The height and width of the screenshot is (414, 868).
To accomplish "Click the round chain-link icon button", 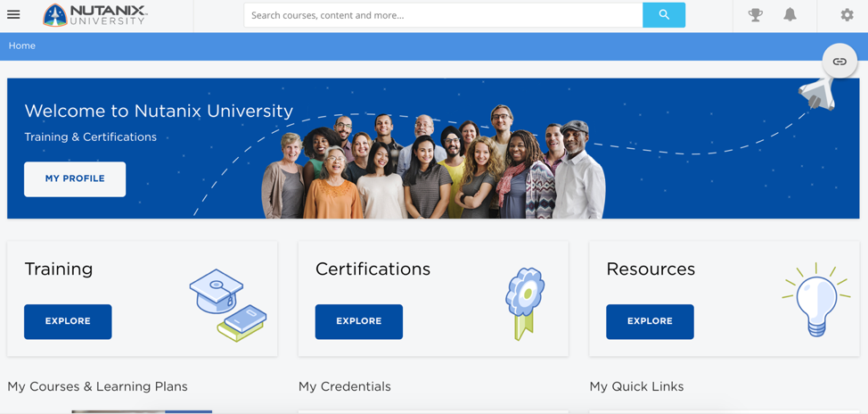I will pos(839,61).
